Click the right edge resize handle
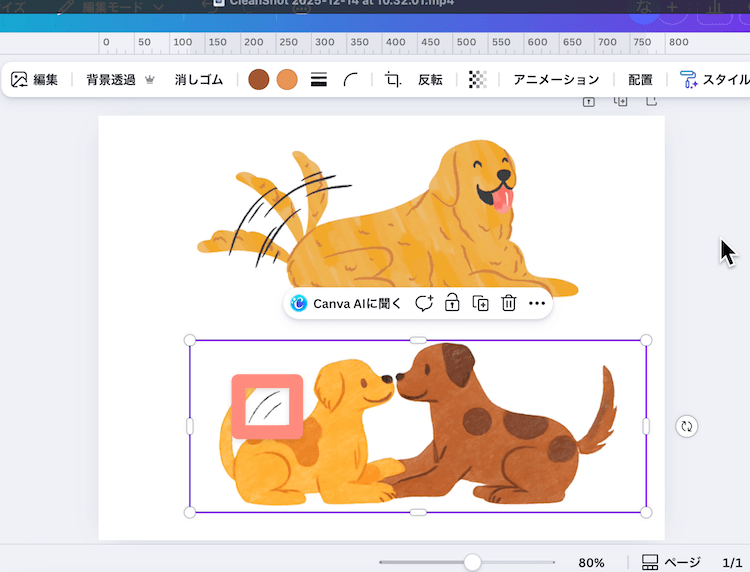Viewport: 750px width, 572px height. [646, 426]
